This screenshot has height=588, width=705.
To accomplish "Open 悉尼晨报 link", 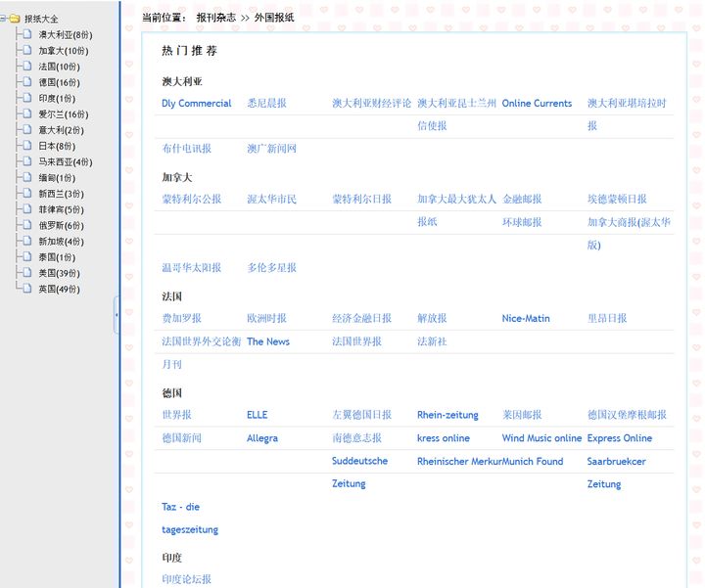I will [266, 104].
